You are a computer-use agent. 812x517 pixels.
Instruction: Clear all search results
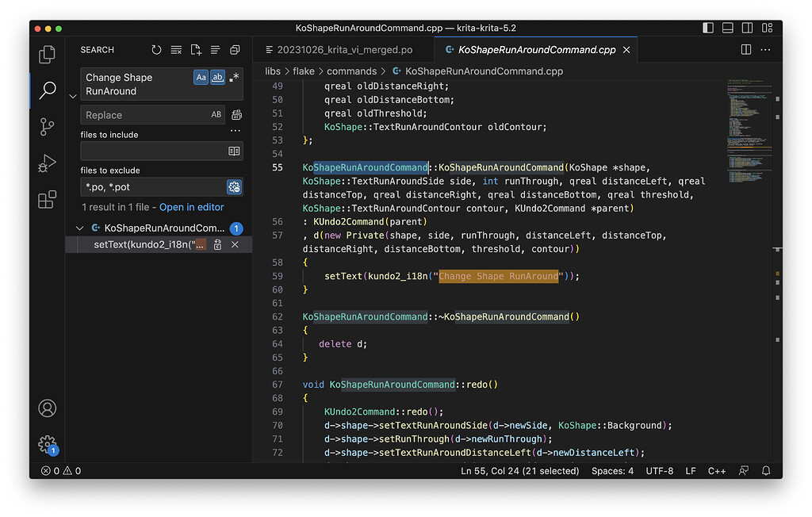click(176, 50)
